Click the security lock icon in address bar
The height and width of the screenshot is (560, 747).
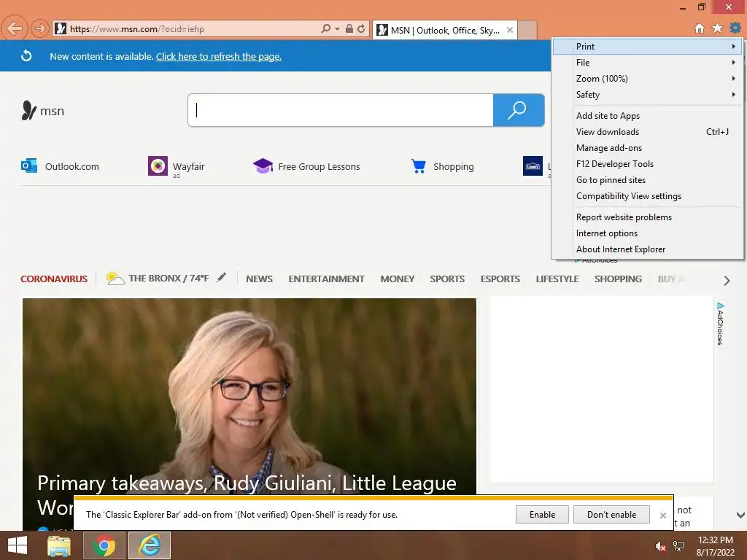pyautogui.click(x=349, y=28)
